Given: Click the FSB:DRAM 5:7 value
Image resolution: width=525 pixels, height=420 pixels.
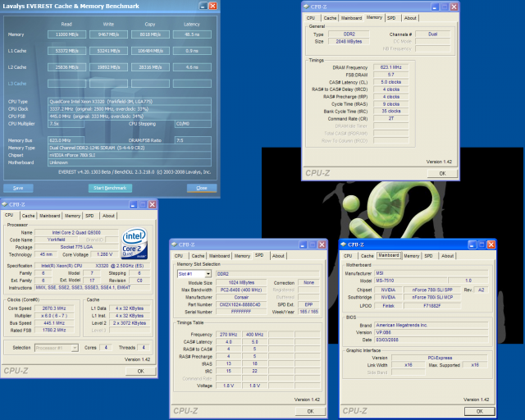Looking at the screenshot, I should coord(390,75).
